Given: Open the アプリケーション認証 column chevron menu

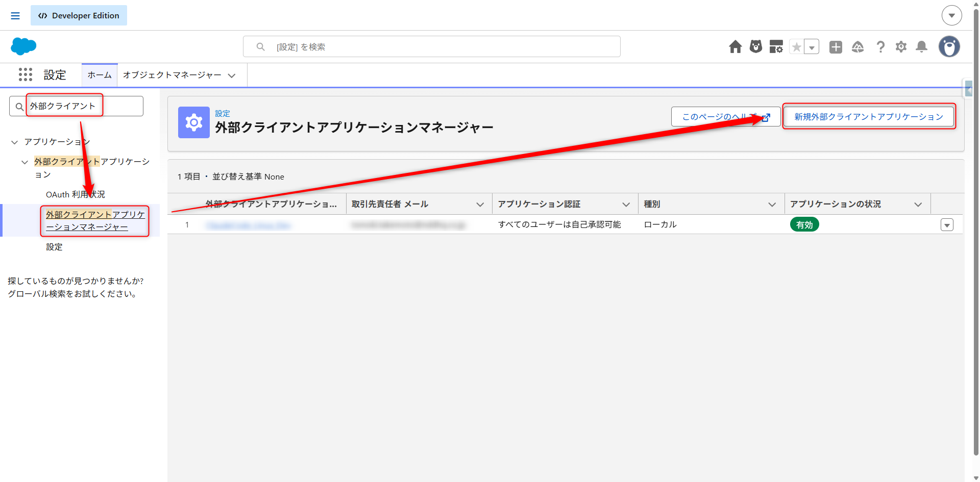Looking at the screenshot, I should pos(626,205).
